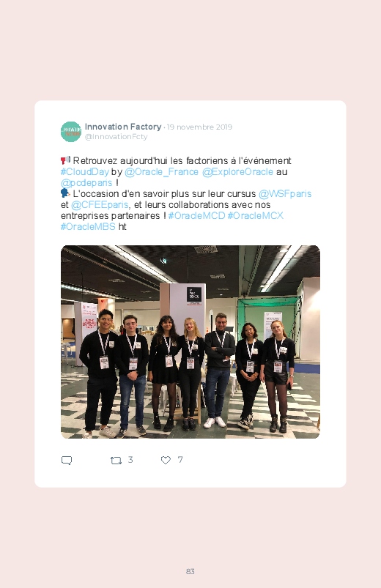Click the retweet arrows icon
Viewport: 381px width, 588px height.
tap(116, 460)
